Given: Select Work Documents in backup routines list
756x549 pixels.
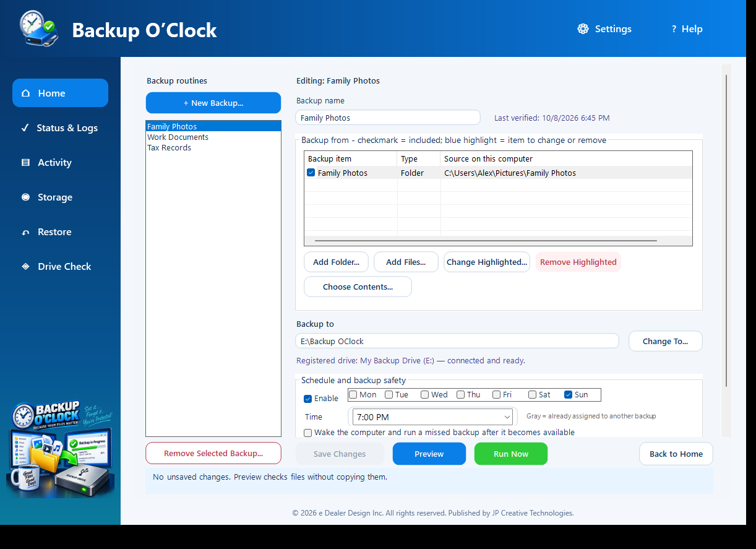Looking at the screenshot, I should click(213, 137).
